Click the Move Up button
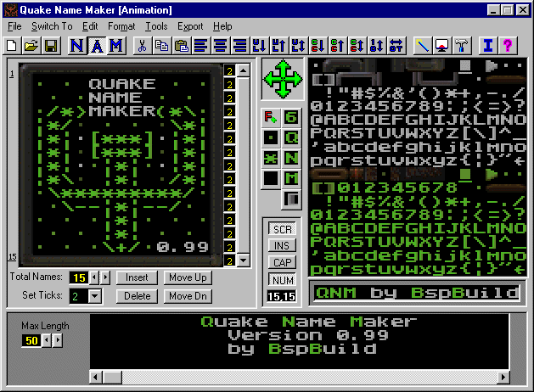The width and height of the screenshot is (534, 392). [187, 277]
